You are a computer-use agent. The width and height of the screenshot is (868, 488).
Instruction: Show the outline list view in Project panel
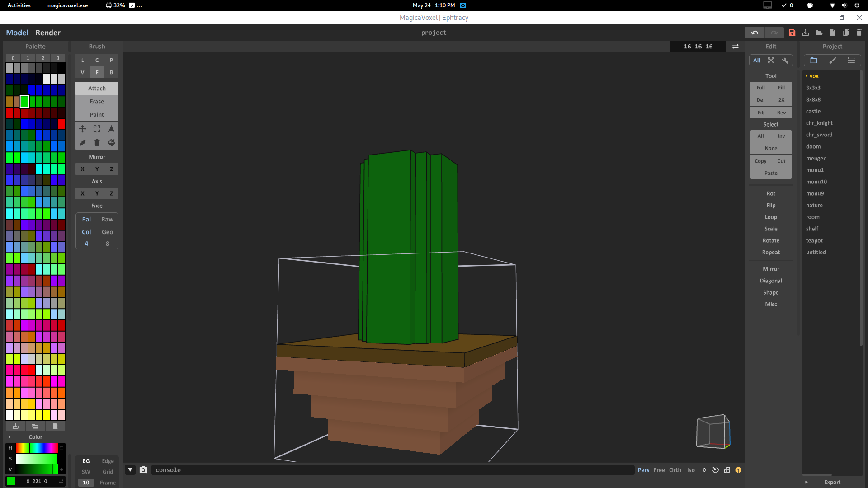pyautogui.click(x=851, y=60)
